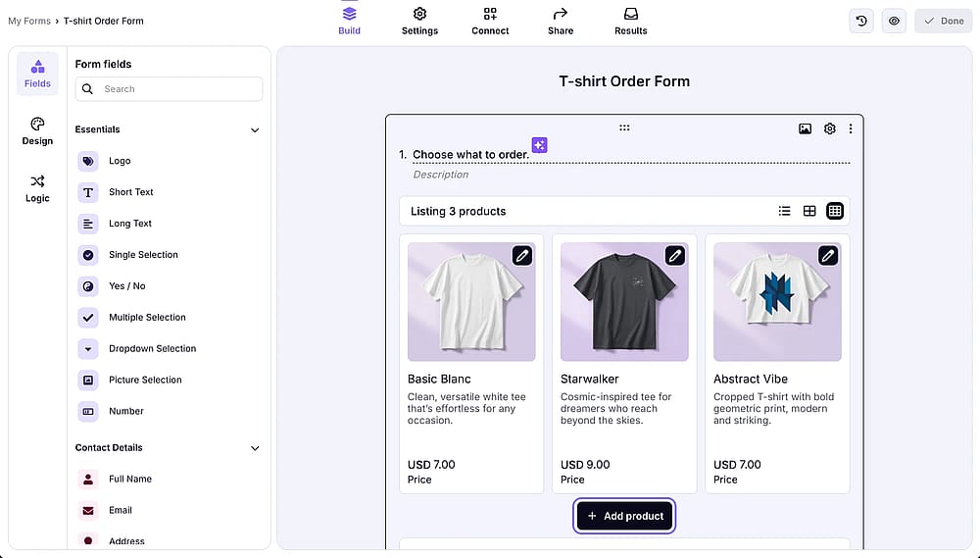This screenshot has width=980, height=558.
Task: Open the Fields panel in sidebar
Action: click(37, 74)
